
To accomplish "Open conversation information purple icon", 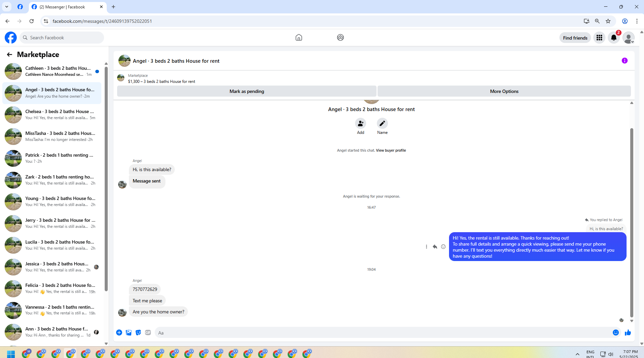I will tap(625, 61).
